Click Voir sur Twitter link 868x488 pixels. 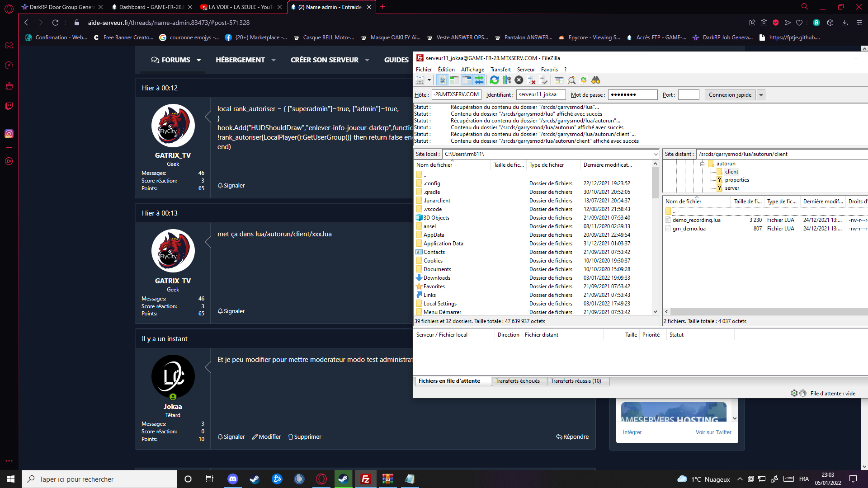pos(713,432)
